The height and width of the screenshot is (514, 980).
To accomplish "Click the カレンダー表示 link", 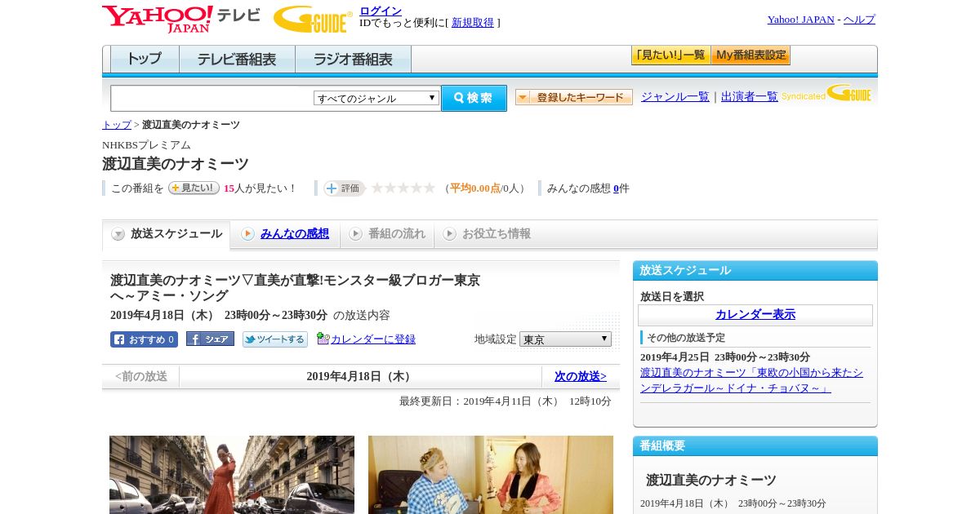I will click(755, 315).
